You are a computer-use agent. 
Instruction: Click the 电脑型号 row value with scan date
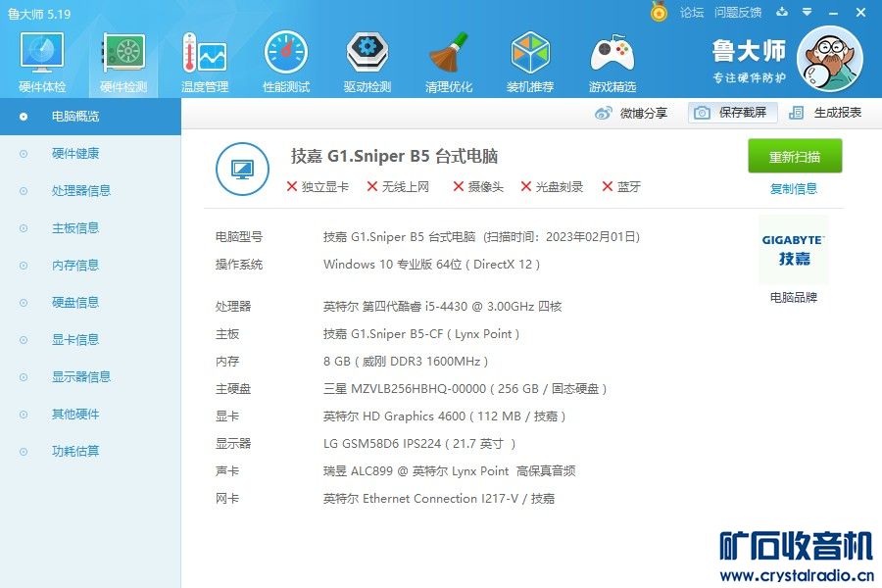(x=481, y=237)
